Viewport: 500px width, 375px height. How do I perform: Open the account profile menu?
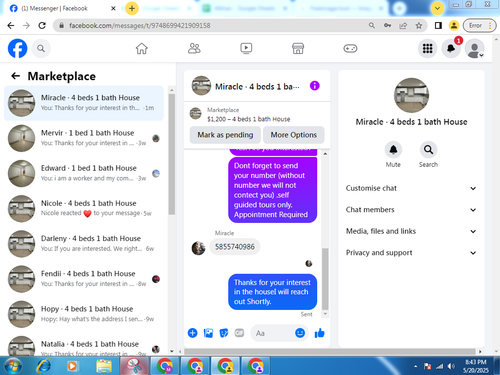475,49
